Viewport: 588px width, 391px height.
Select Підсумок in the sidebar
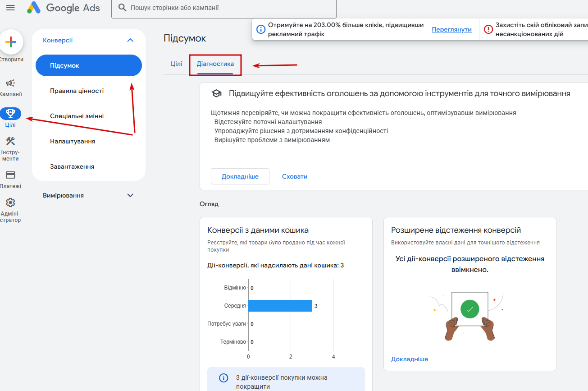pos(89,65)
